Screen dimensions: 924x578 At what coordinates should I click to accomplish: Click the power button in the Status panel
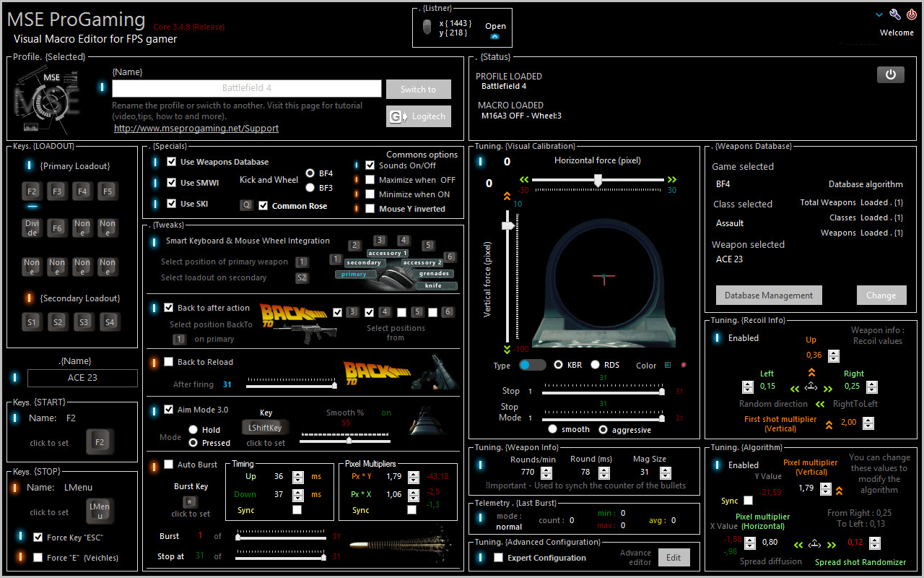pyautogui.click(x=890, y=74)
